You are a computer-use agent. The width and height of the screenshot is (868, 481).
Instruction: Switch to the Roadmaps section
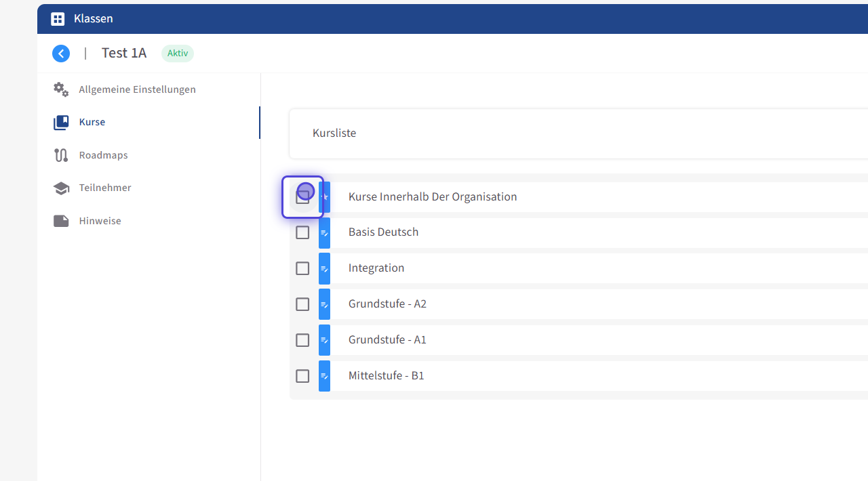click(103, 155)
